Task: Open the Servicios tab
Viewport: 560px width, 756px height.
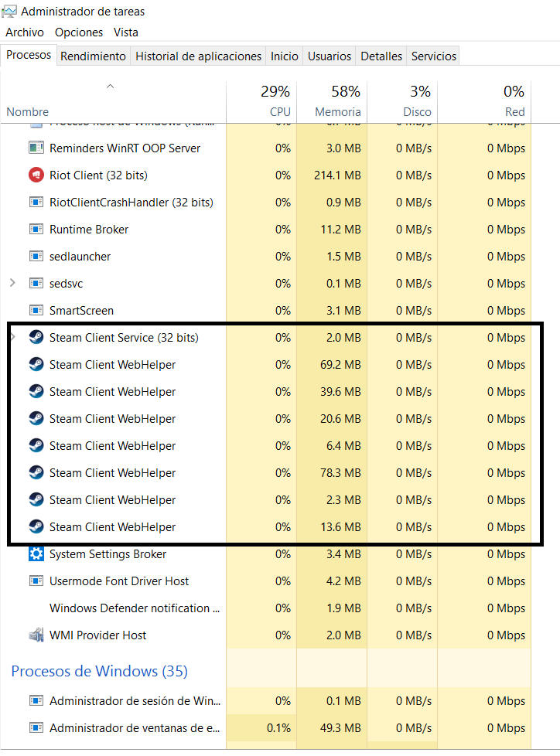Action: coord(434,56)
